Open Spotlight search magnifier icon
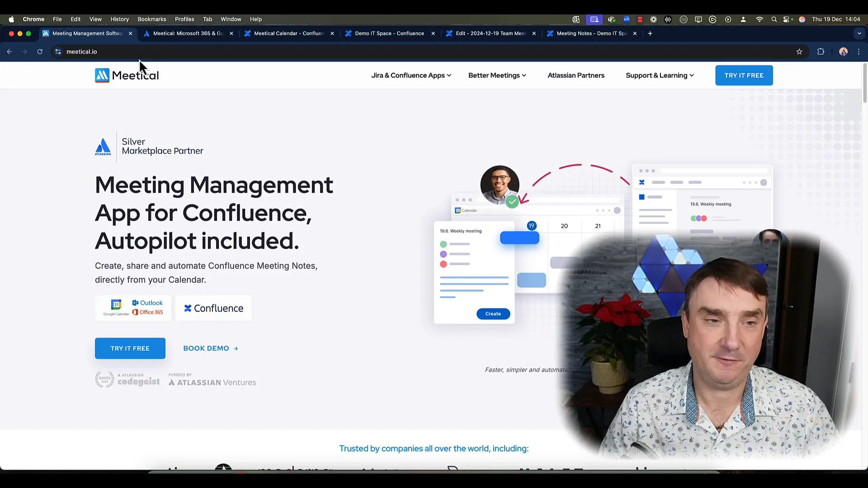 tap(774, 19)
